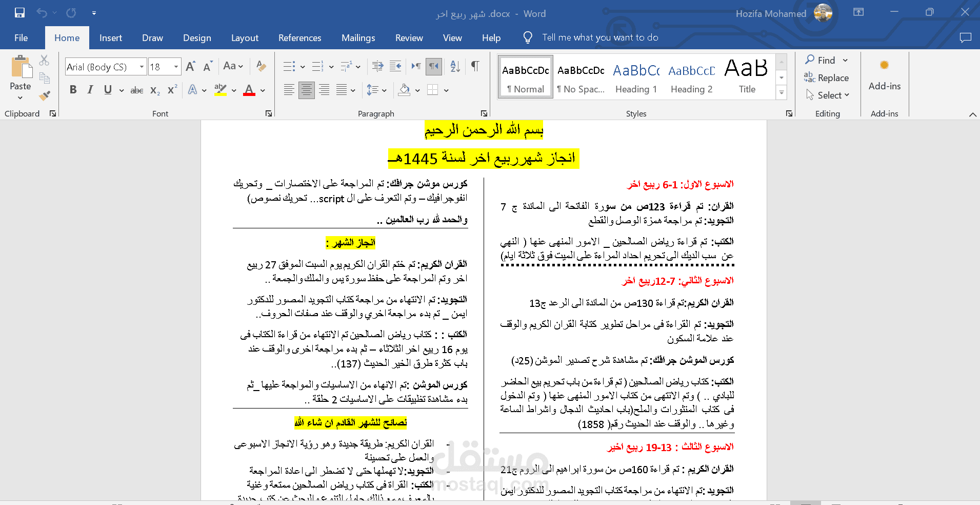Toggle center alignment
The height and width of the screenshot is (505, 980).
[x=307, y=90]
